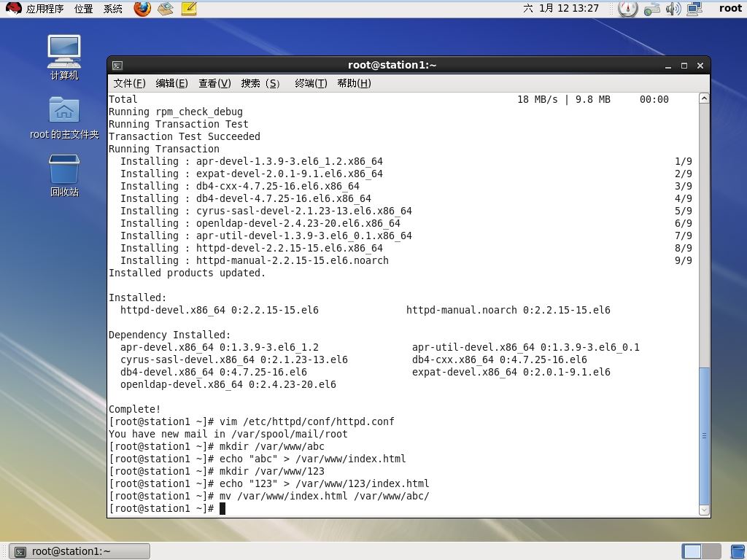
Task: Click the root user menu in the panel
Action: tap(730, 8)
